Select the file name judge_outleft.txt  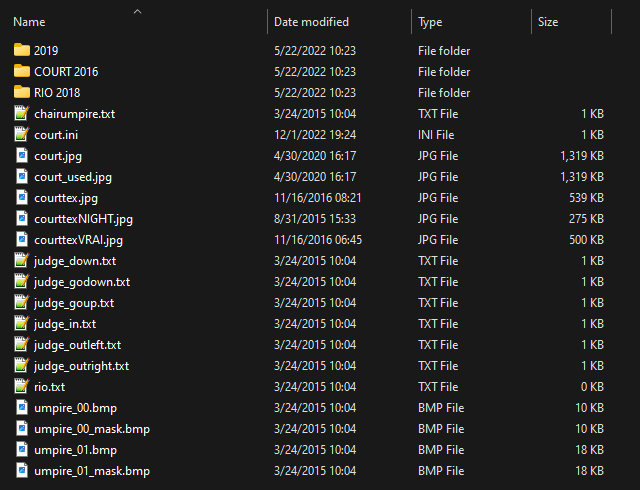pyautogui.click(x=78, y=345)
